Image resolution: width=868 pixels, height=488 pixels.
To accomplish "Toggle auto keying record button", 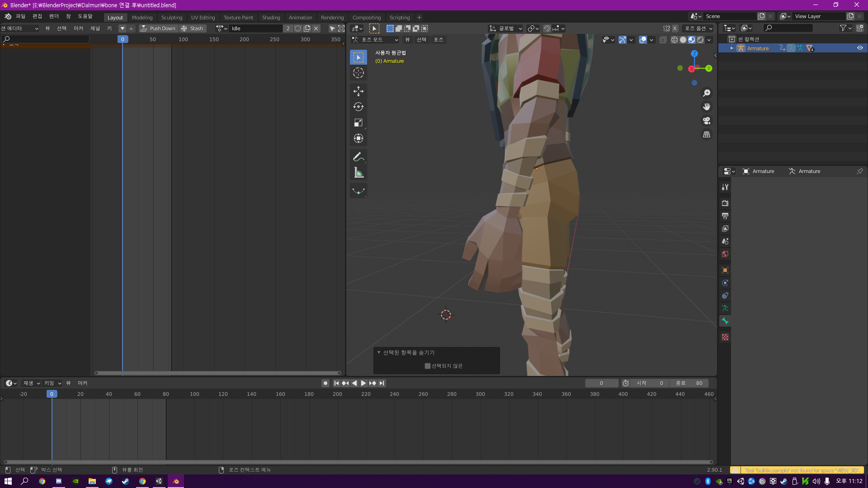I will pos(325,383).
